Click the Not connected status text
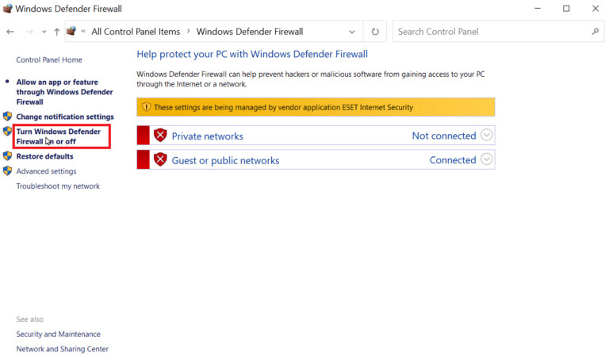 444,136
